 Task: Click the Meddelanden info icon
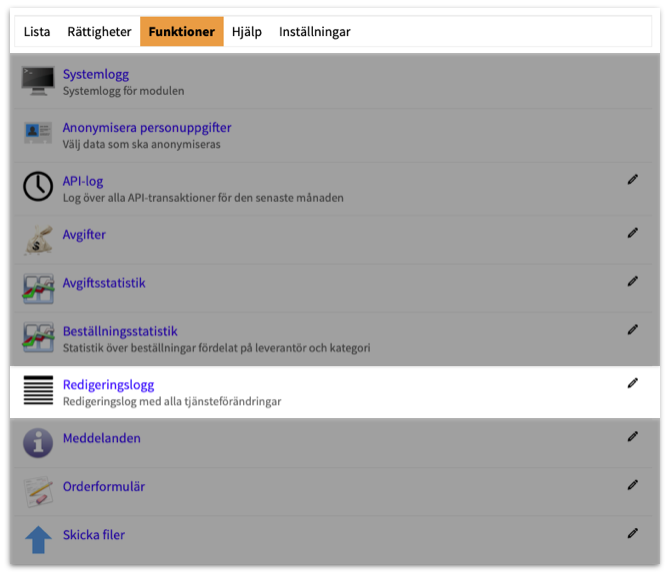(x=38, y=443)
